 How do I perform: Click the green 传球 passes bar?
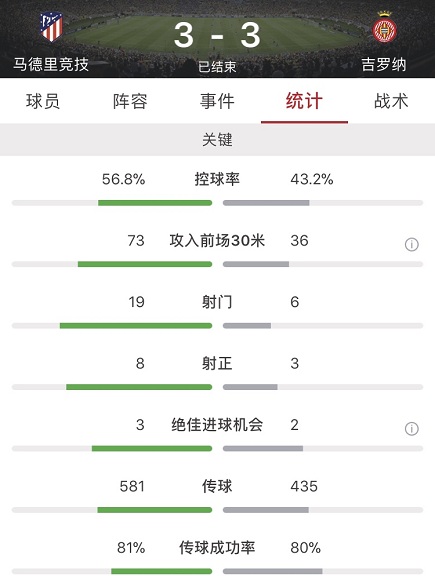[155, 510]
